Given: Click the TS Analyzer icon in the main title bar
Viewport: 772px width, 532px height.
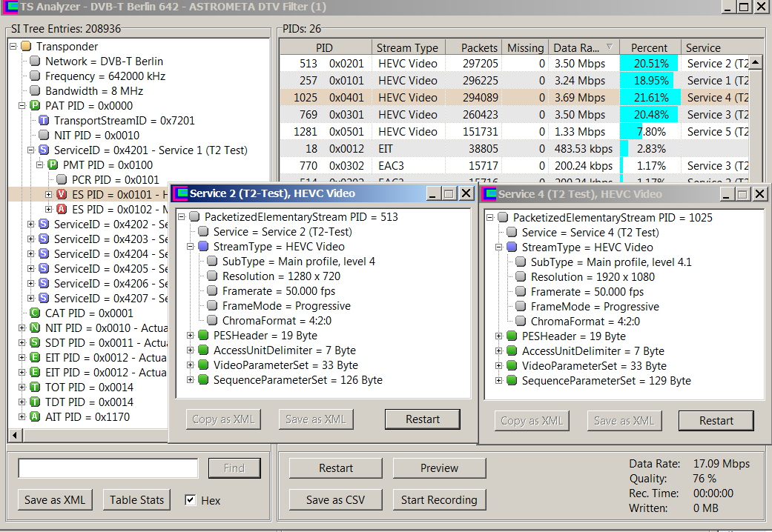Looking at the screenshot, I should click(x=11, y=7).
